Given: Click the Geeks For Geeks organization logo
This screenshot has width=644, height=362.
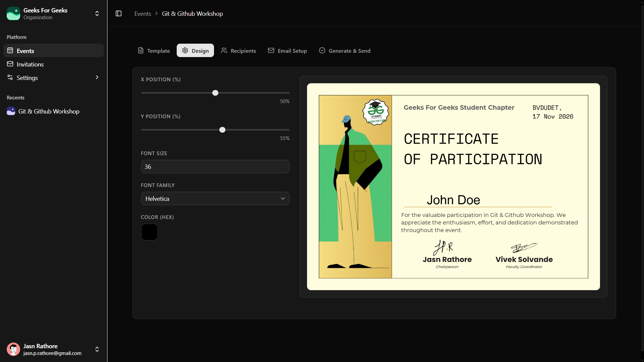Looking at the screenshot, I should click(13, 13).
